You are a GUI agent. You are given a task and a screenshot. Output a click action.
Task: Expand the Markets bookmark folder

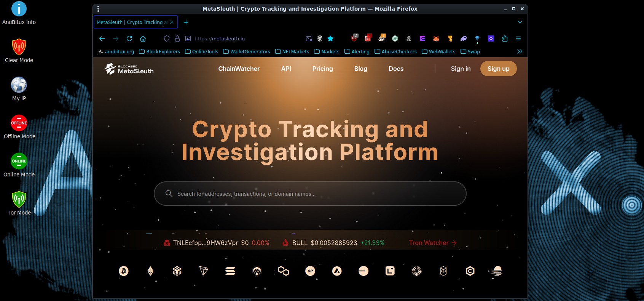[327, 51]
